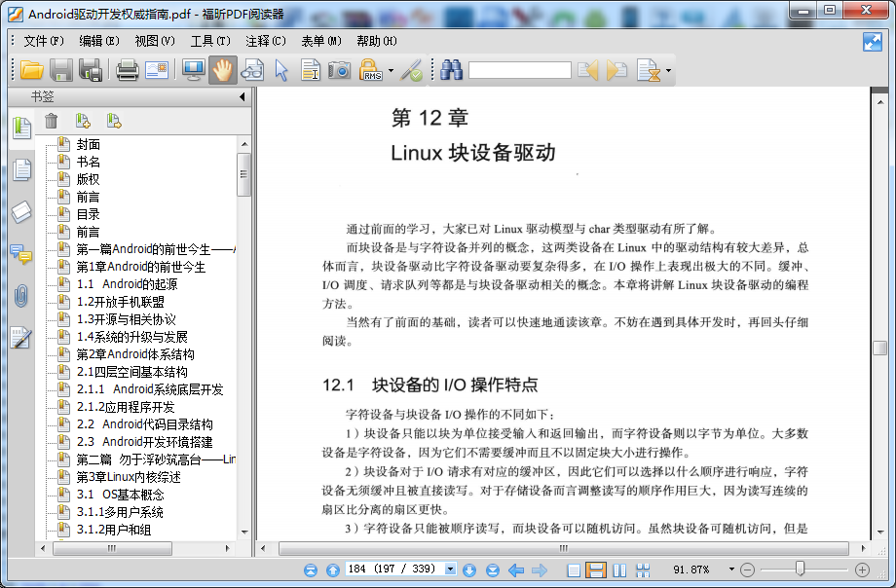Click the page number field 184
896x588 pixels.
tap(394, 570)
